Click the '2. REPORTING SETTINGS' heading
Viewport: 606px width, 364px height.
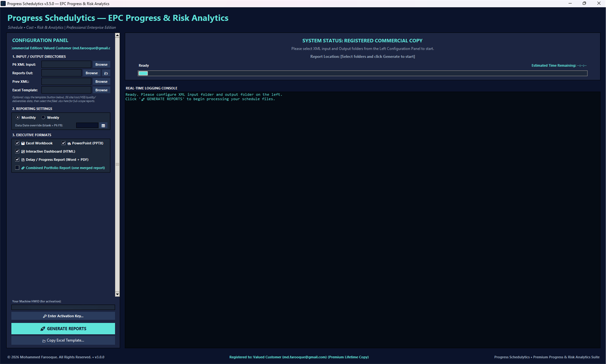coord(32,109)
